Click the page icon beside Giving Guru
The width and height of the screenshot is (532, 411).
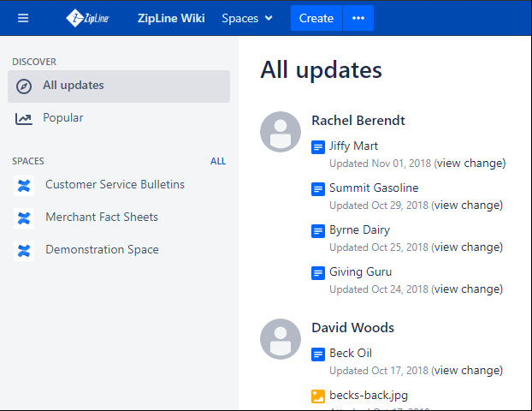click(318, 273)
